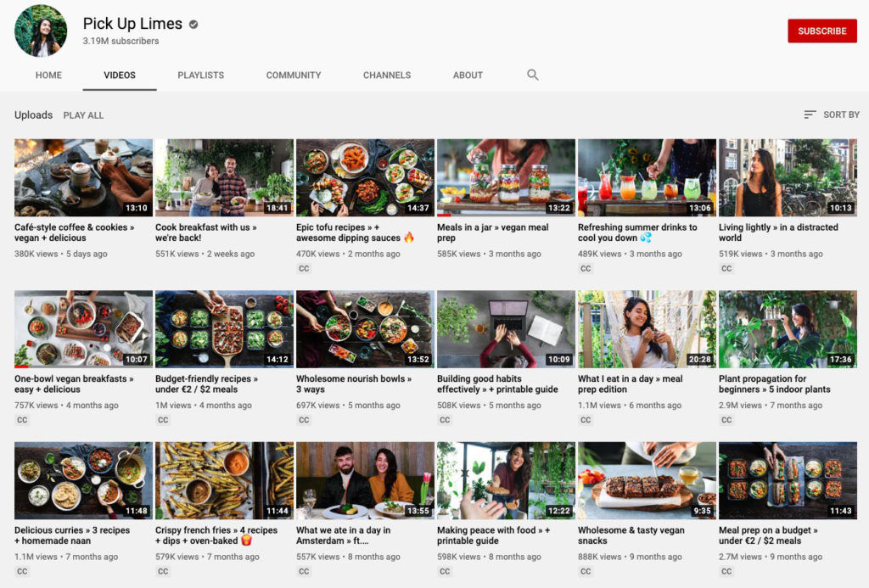Screen dimensions: 869x588
Task: Click '2.7M views • 9 months ago' text
Action: click(x=771, y=557)
